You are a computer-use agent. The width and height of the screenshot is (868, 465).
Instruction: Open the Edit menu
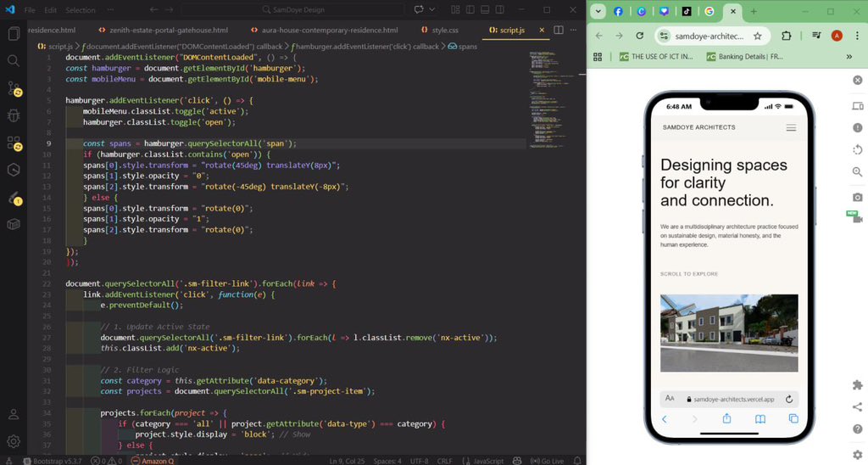[x=50, y=10]
